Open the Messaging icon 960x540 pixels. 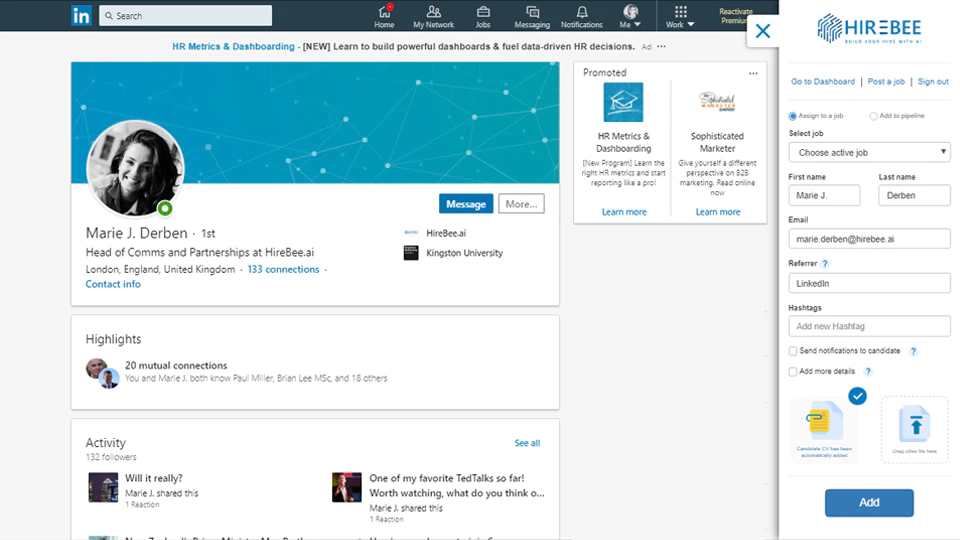pos(532,17)
